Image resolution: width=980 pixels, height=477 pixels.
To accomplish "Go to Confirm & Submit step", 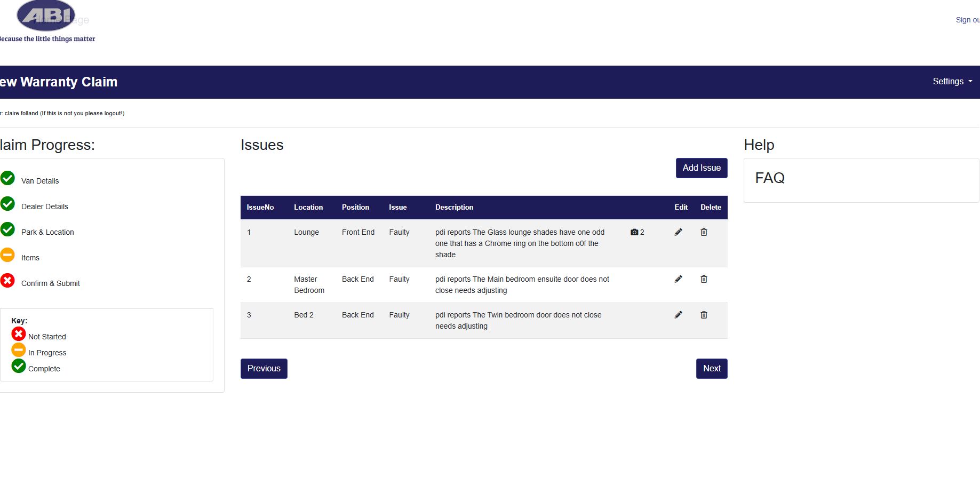I will pyautogui.click(x=51, y=283).
